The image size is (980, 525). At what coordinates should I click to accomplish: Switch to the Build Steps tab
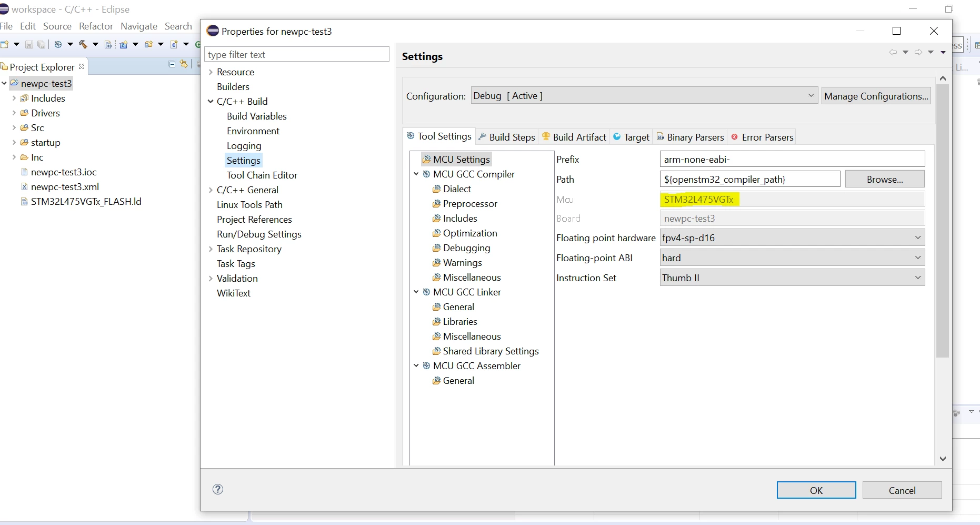[x=506, y=137]
